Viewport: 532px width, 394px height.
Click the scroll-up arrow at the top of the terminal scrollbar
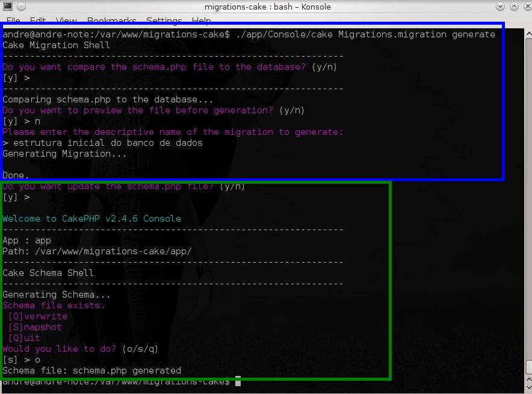(528, 34)
